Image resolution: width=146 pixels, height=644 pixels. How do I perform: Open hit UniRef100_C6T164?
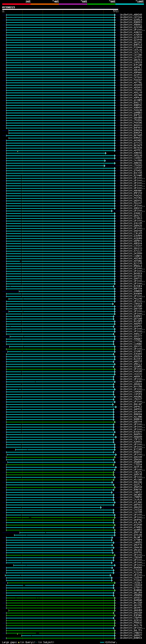(x=131, y=17)
